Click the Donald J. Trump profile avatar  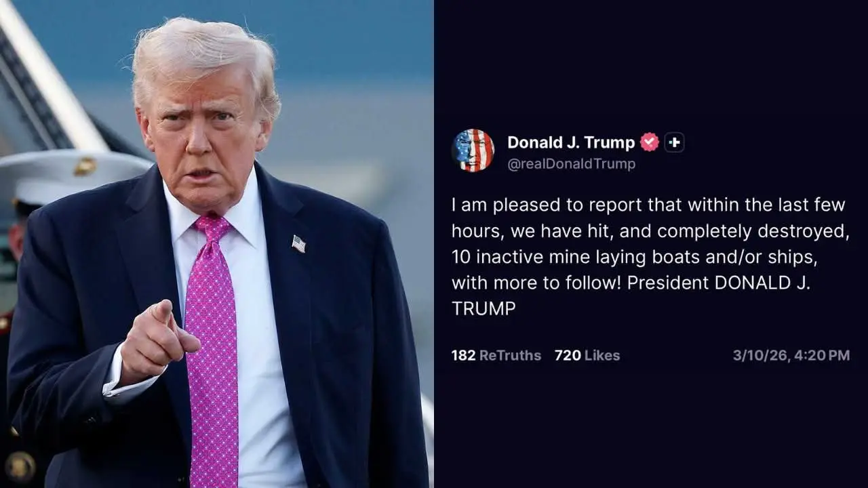point(473,150)
